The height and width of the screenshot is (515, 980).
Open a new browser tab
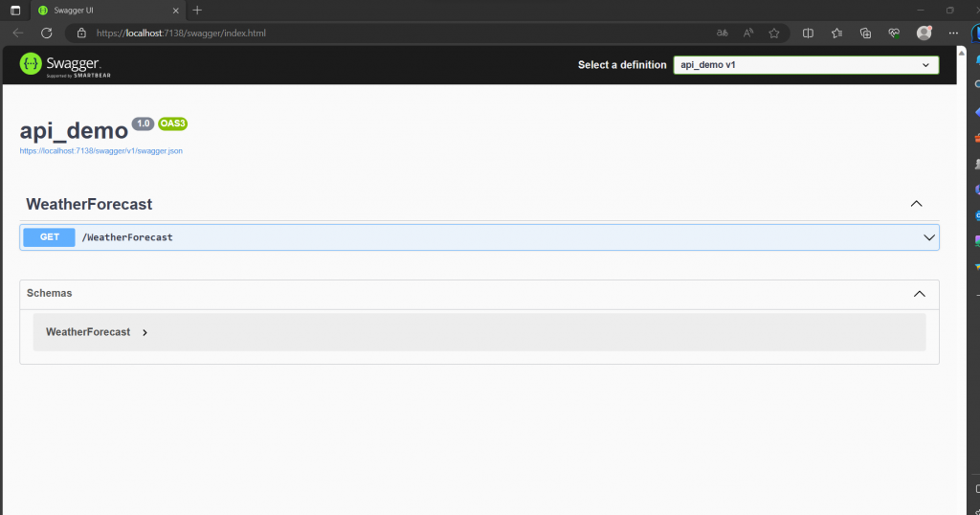197,10
